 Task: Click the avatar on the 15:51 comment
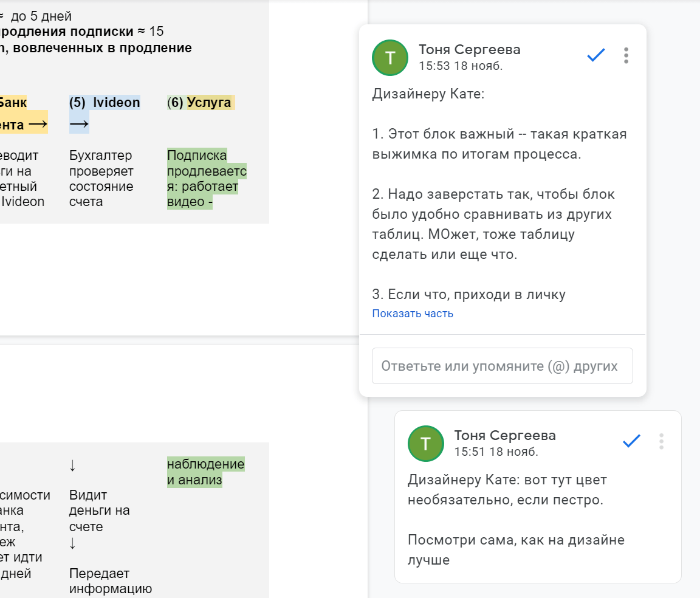point(425,443)
